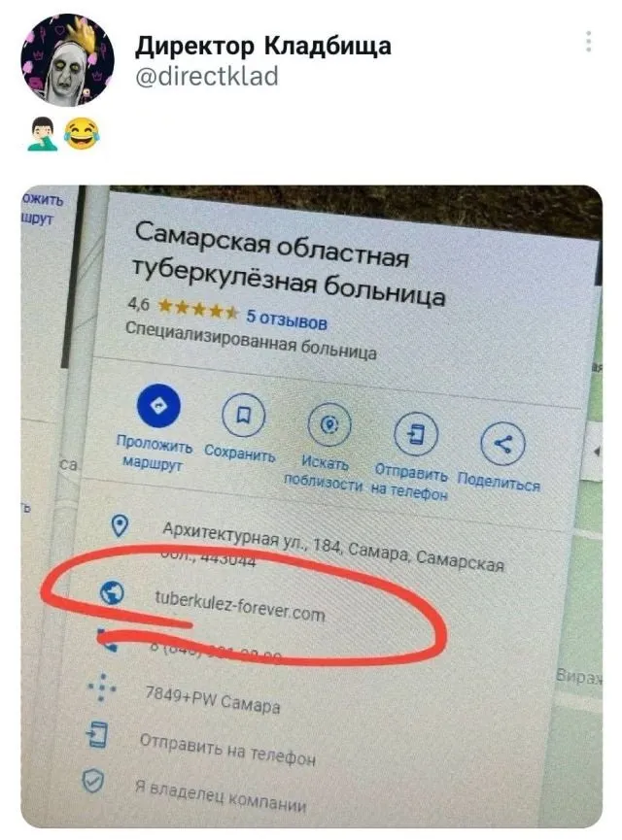This screenshot has width=622, height=840.
Task: Click the plus code dots icon
Action: pos(102,688)
